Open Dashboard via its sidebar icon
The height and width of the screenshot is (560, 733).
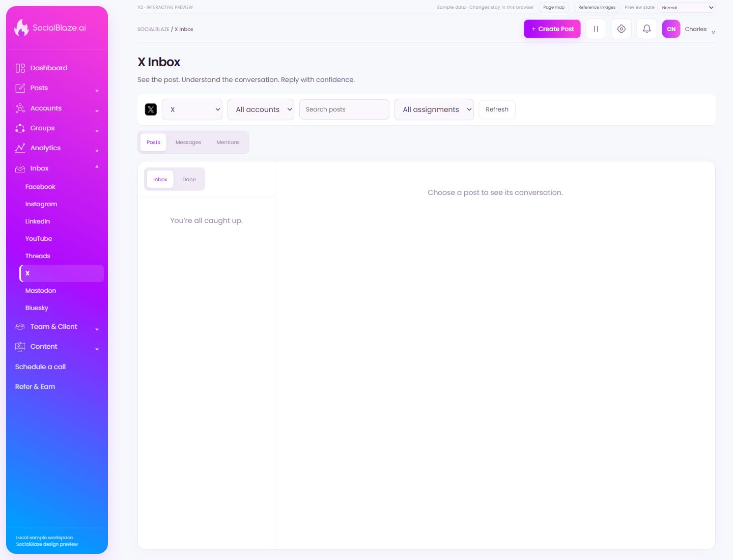click(x=20, y=68)
